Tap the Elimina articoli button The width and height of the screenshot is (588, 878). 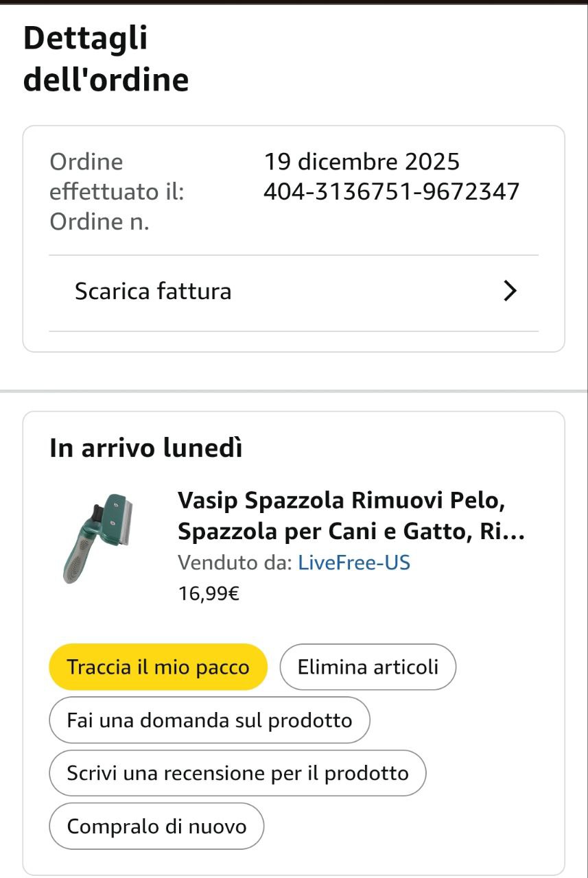(x=368, y=667)
